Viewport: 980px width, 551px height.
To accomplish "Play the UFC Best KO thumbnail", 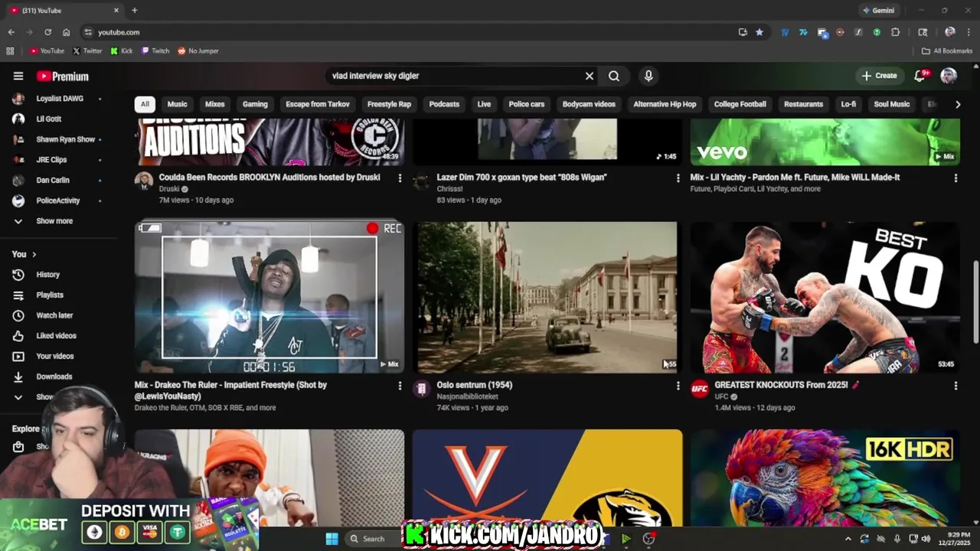I will tap(825, 298).
